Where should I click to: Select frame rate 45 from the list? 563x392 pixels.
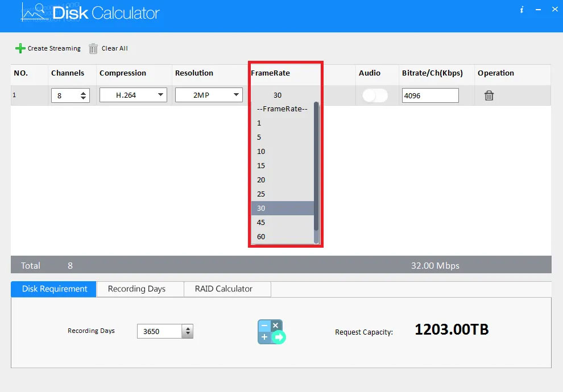(x=283, y=222)
